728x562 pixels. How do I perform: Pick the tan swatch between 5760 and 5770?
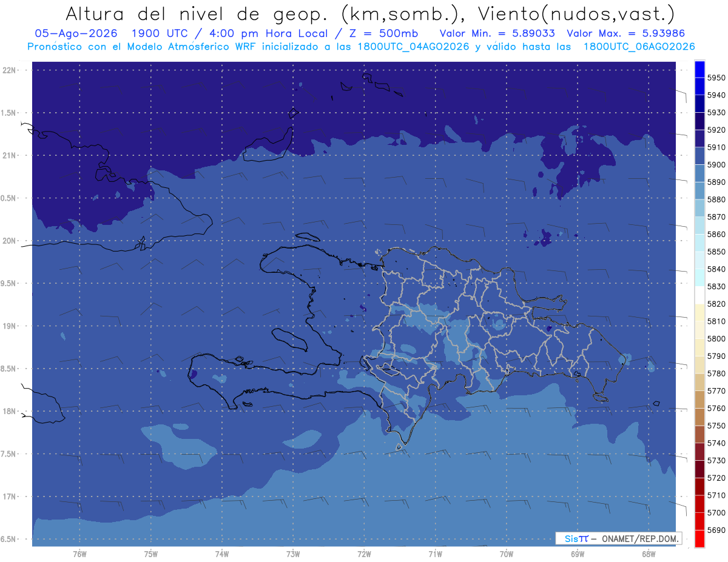coord(699,400)
